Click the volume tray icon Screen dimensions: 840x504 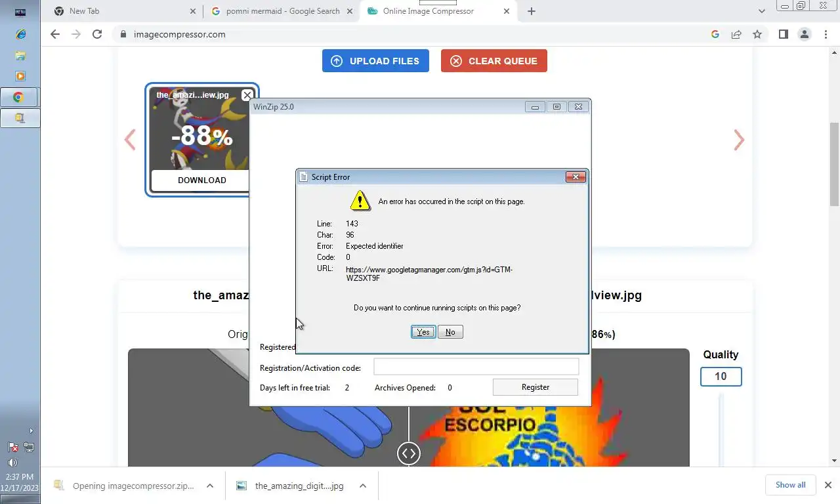click(x=12, y=463)
